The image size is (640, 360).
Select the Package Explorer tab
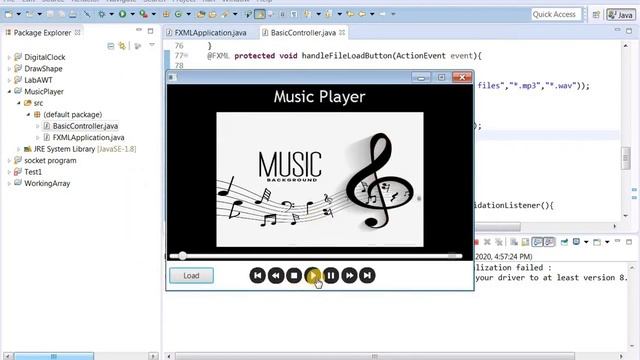click(x=42, y=33)
